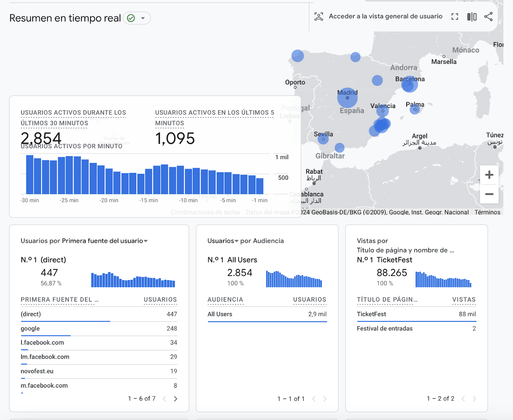Click the 2,854 active users value
Viewport: 513px width, 420px height.
[x=41, y=138]
